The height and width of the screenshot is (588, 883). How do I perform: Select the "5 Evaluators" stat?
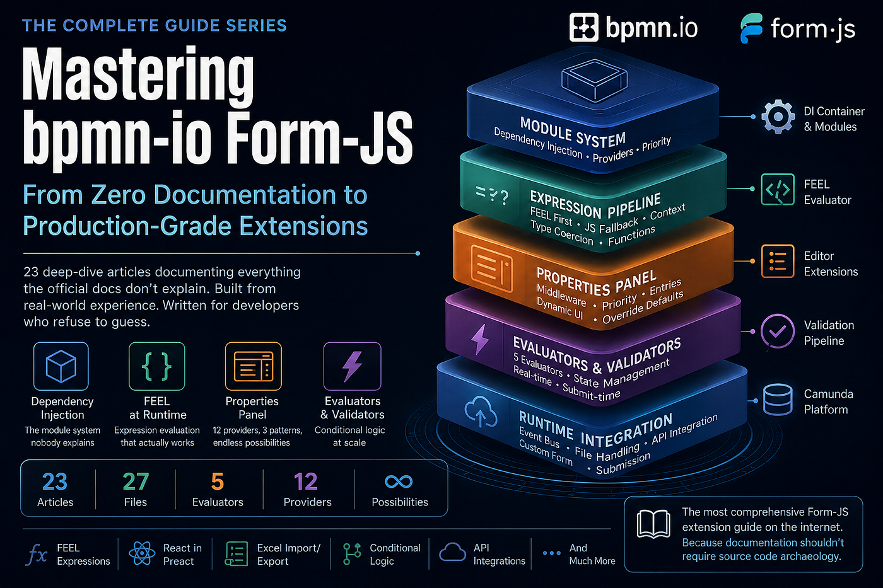pos(218,490)
